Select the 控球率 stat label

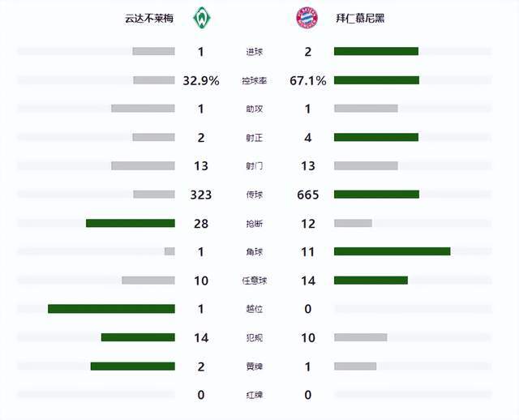(x=255, y=80)
